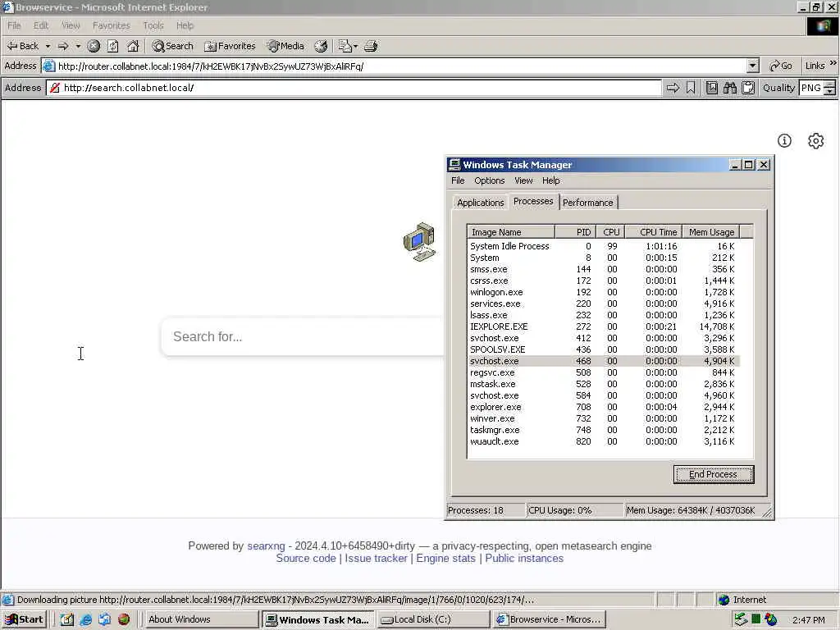Expand the Links toolbar chevron
Image resolution: width=840 pixels, height=630 pixels.
click(x=833, y=63)
